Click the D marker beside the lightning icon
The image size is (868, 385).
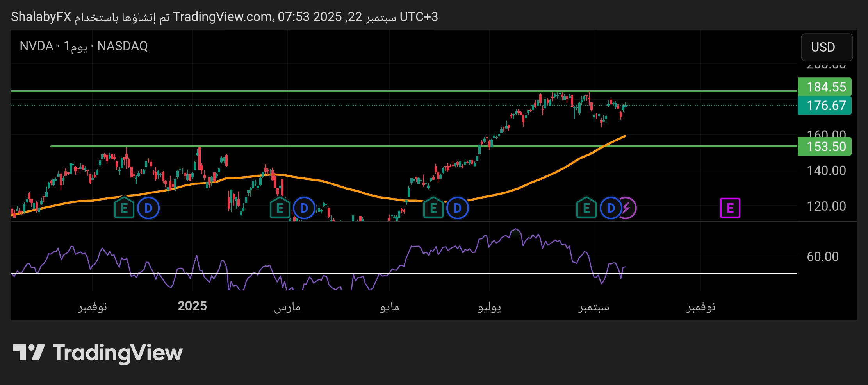[611, 208]
